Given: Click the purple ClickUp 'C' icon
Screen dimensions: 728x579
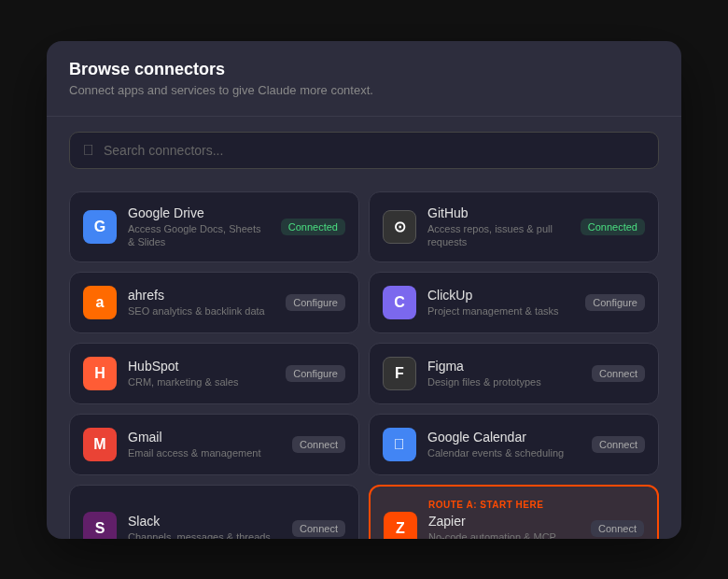Looking at the screenshot, I should coord(399,303).
